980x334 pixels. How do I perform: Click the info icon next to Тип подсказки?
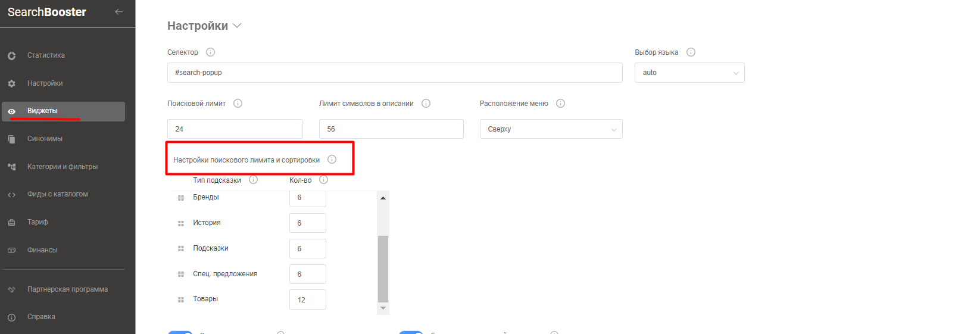pyautogui.click(x=253, y=180)
